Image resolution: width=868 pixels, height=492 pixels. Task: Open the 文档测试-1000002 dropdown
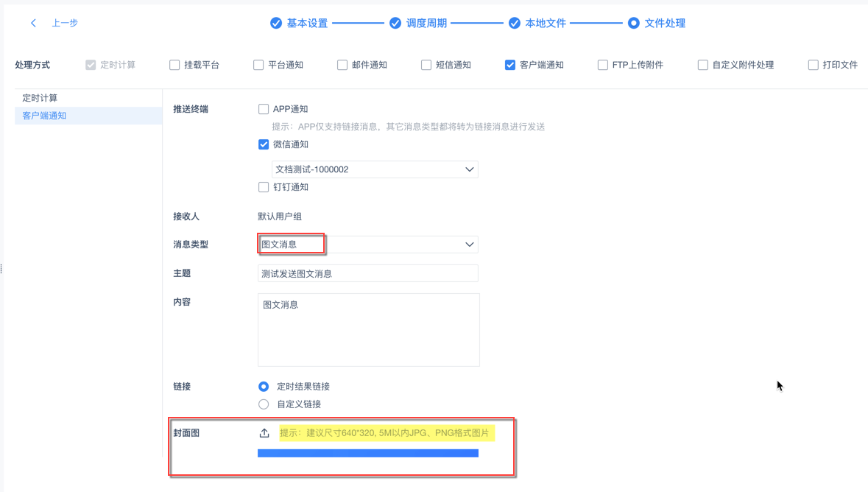tap(375, 169)
